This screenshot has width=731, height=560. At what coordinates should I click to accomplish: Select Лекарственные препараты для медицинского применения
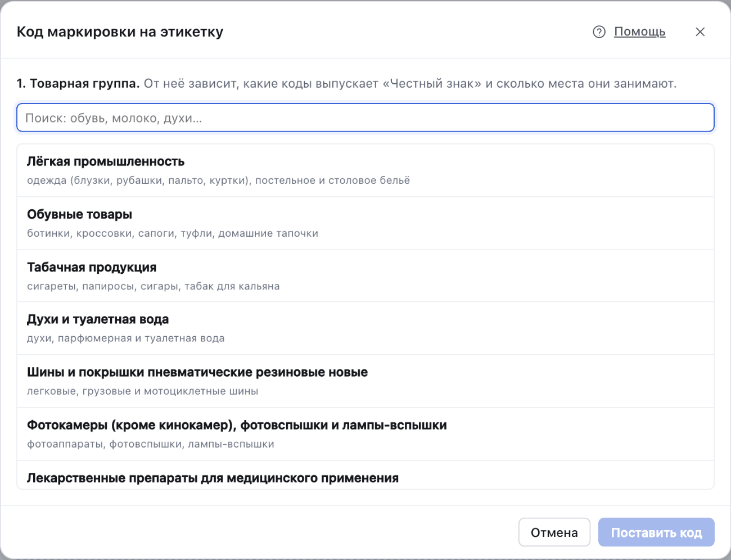pos(365,475)
